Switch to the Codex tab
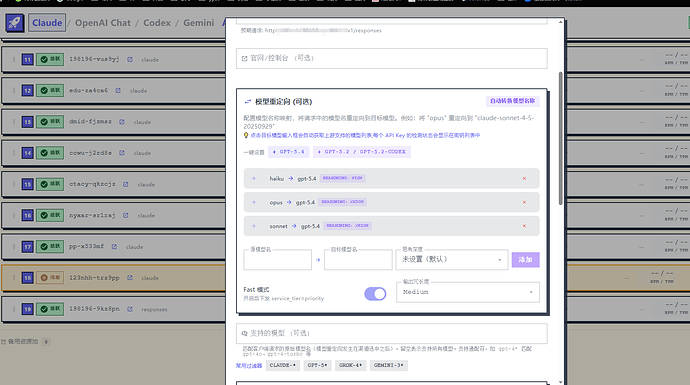 [x=157, y=23]
